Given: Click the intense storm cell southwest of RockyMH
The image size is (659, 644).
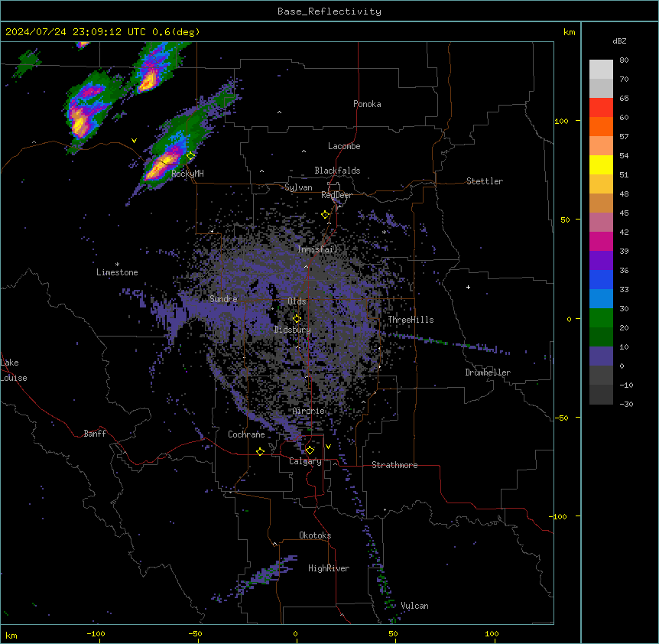Looking at the screenshot, I should (x=162, y=166).
